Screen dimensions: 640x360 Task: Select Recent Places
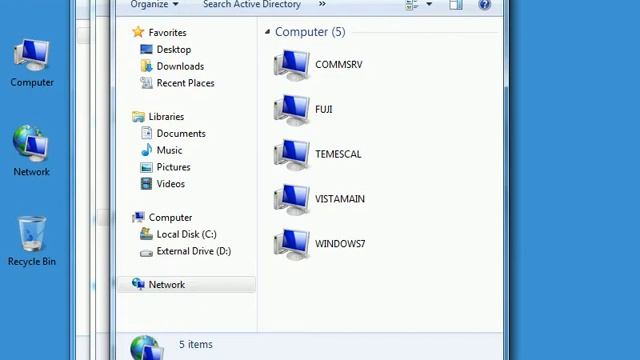click(186, 83)
